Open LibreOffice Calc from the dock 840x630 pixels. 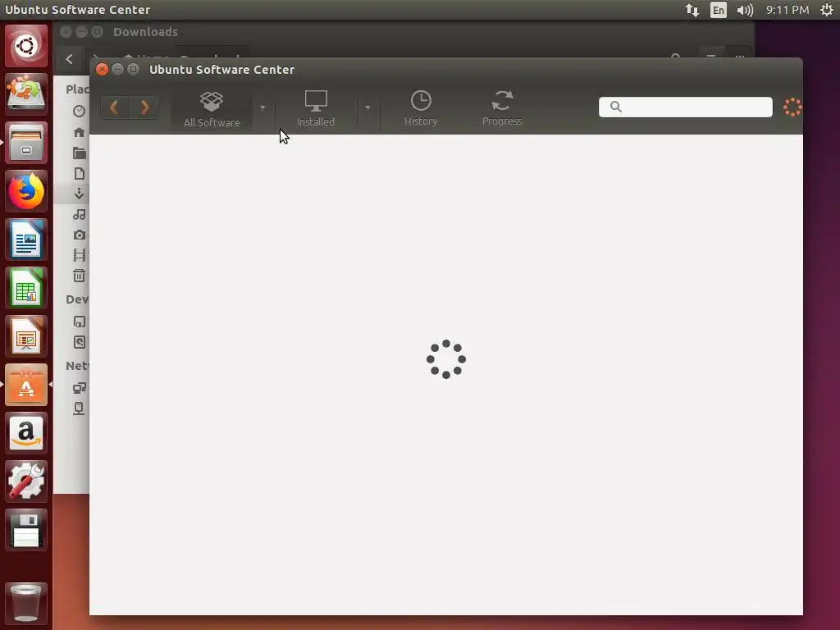tap(26, 288)
